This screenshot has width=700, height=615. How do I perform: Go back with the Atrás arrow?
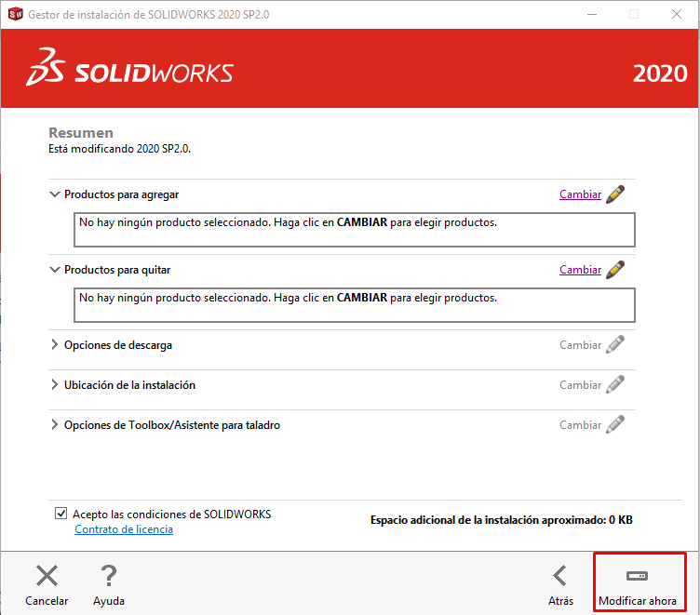pyautogui.click(x=559, y=576)
